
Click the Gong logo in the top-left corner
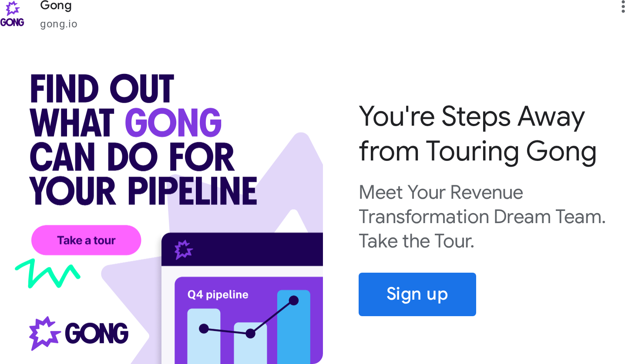pyautogui.click(x=12, y=14)
